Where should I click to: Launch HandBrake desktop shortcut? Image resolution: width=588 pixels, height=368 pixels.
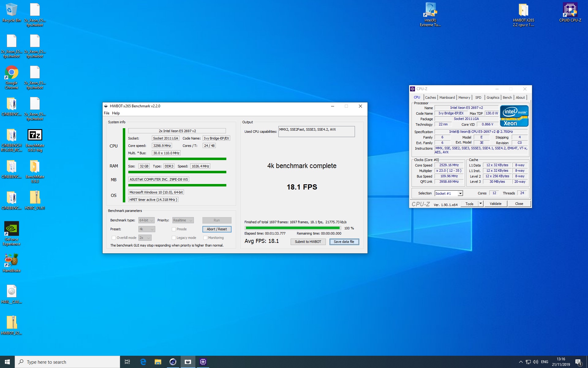click(x=11, y=263)
